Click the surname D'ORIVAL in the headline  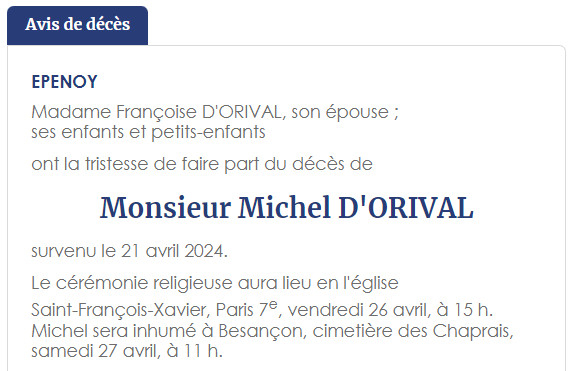[406, 208]
